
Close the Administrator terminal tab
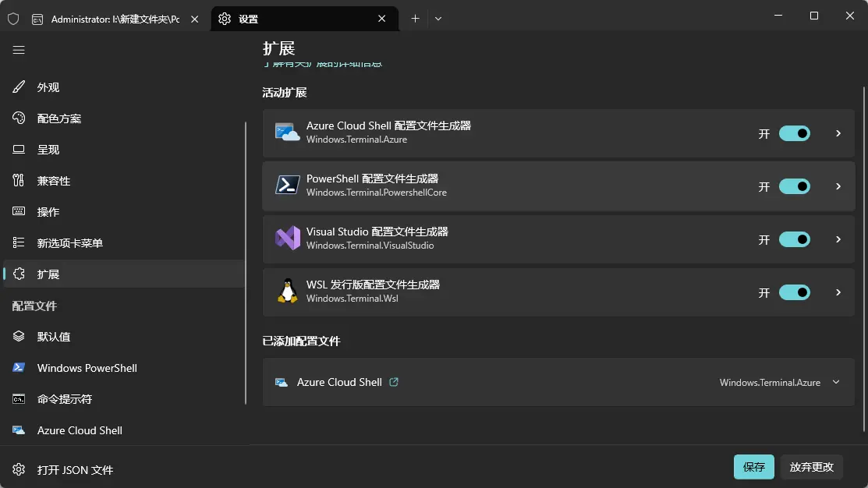pos(195,19)
